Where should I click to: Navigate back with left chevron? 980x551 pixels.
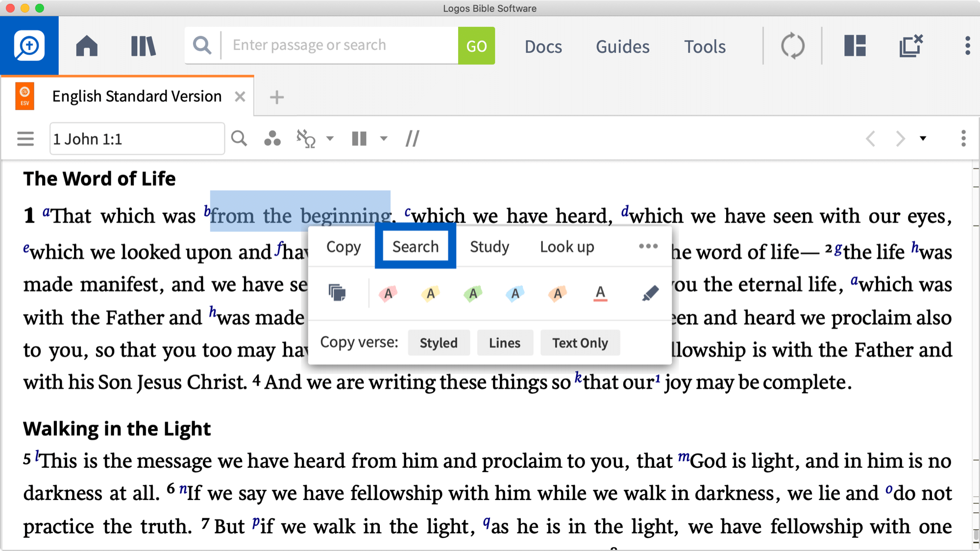point(870,139)
